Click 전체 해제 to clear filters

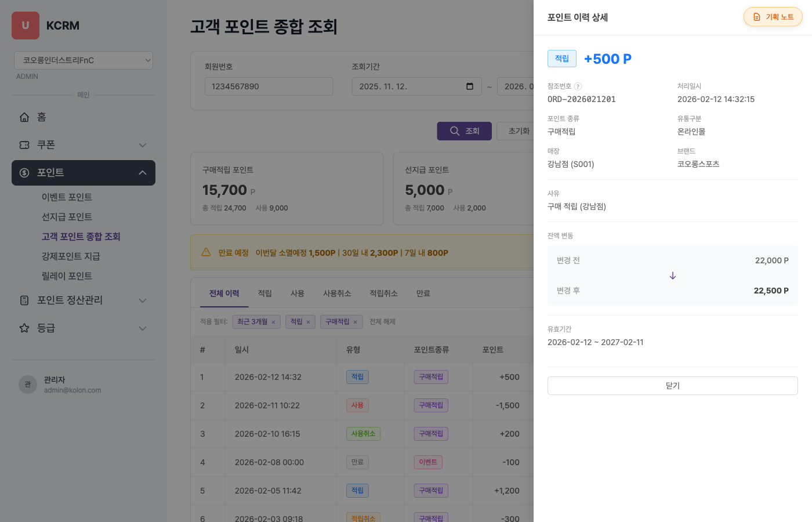coord(382,322)
